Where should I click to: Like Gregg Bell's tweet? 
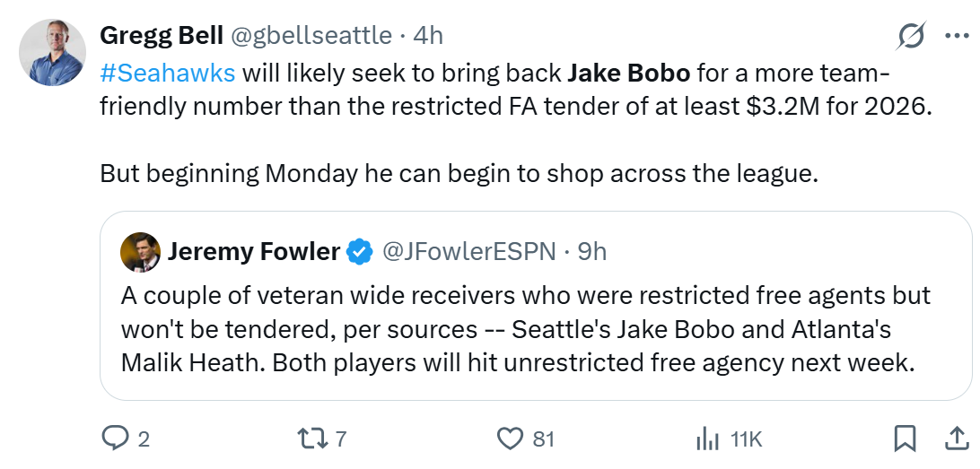pos(511,438)
